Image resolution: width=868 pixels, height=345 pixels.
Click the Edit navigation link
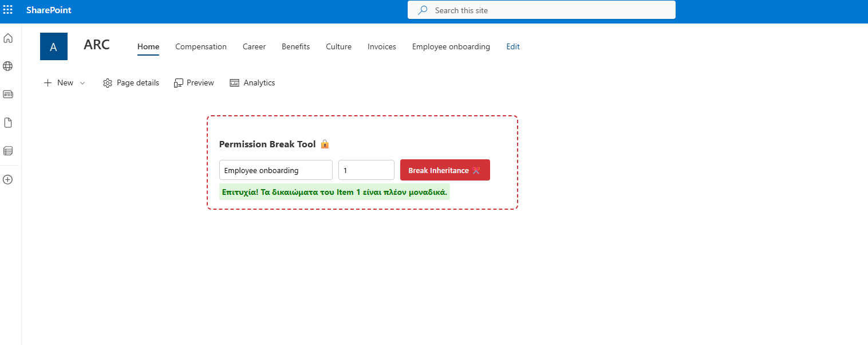pyautogui.click(x=513, y=47)
